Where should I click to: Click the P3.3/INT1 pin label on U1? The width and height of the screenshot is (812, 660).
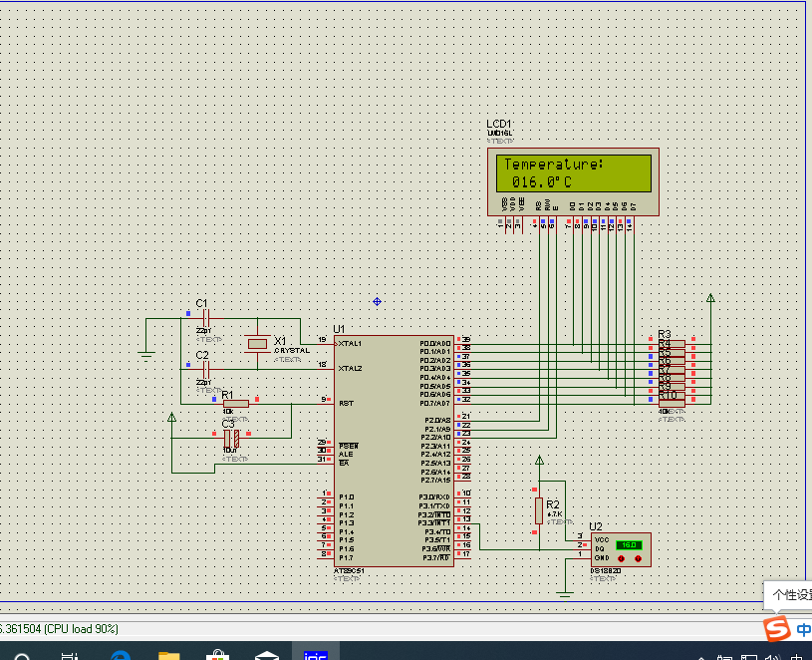click(434, 523)
